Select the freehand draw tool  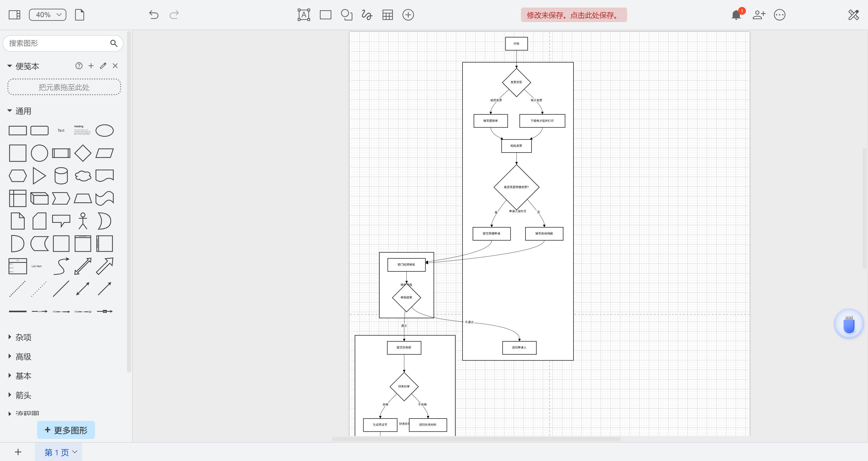tap(367, 15)
